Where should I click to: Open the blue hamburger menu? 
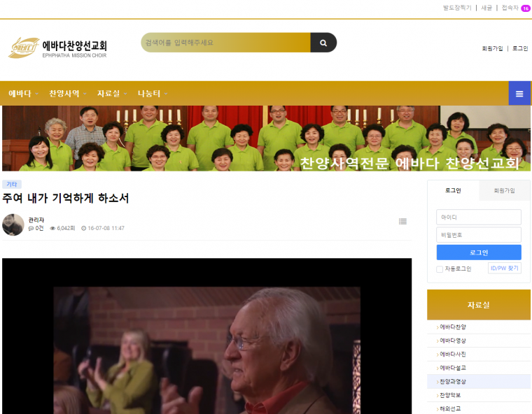(519, 93)
